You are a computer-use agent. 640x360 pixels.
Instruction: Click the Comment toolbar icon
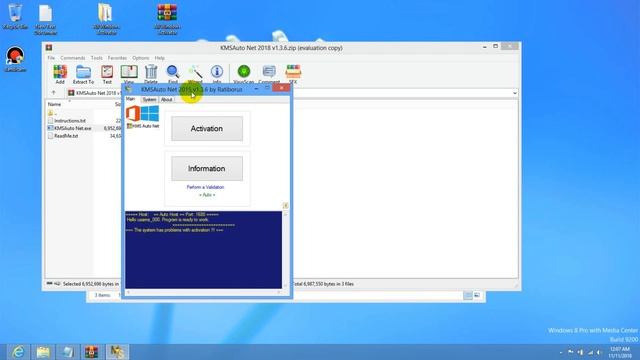coord(269,74)
